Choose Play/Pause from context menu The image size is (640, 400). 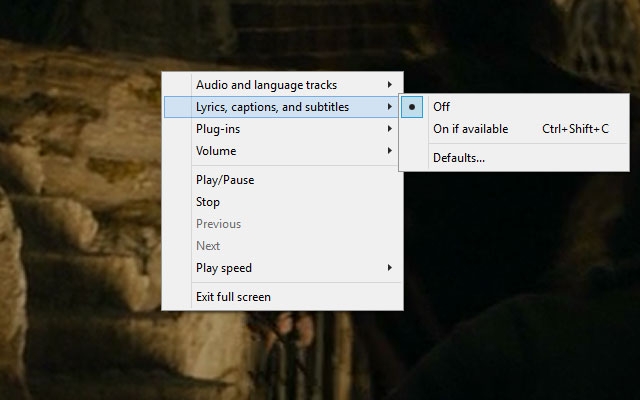pos(282,180)
